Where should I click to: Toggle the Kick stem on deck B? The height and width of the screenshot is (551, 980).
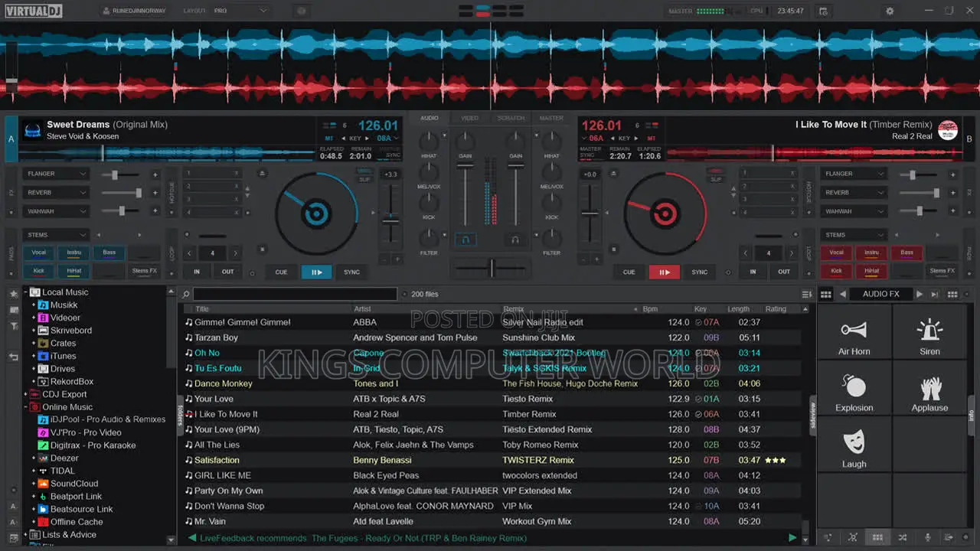836,271
